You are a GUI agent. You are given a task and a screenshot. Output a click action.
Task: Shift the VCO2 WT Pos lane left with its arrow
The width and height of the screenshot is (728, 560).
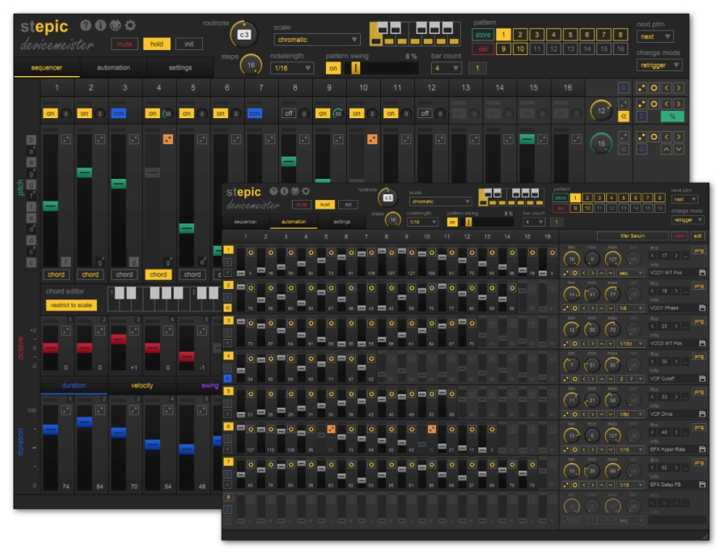point(584,344)
